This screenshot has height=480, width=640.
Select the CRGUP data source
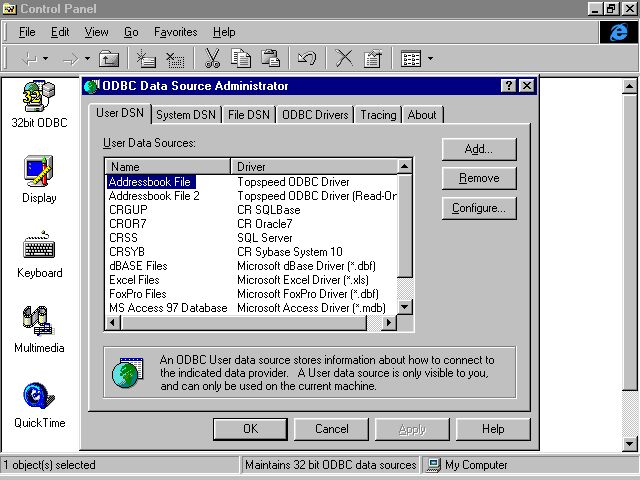pos(128,210)
